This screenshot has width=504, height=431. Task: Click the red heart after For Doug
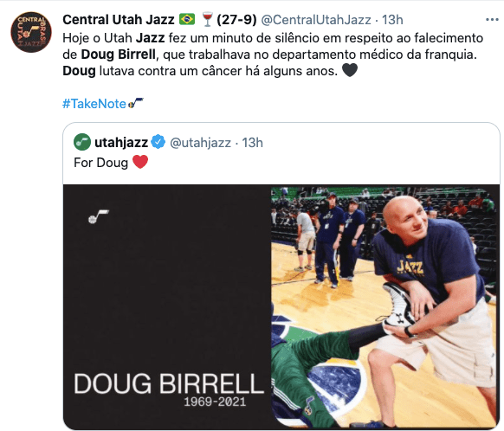tap(140, 162)
